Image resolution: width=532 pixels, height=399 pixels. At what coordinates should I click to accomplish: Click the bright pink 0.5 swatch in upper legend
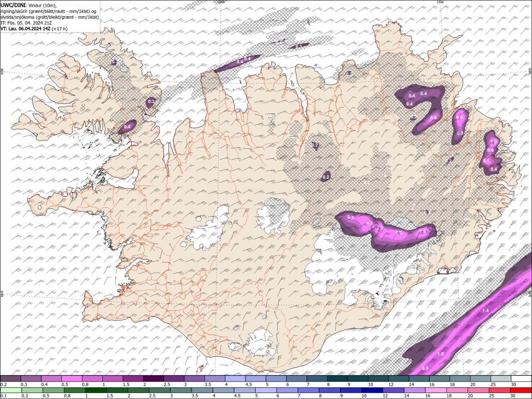pos(71,379)
